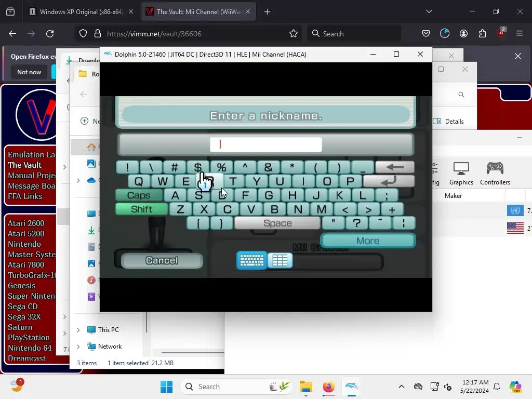Viewport: 532px width, 399px height.
Task: Open Dolphin emulator from taskbar
Action: [x=352, y=387]
